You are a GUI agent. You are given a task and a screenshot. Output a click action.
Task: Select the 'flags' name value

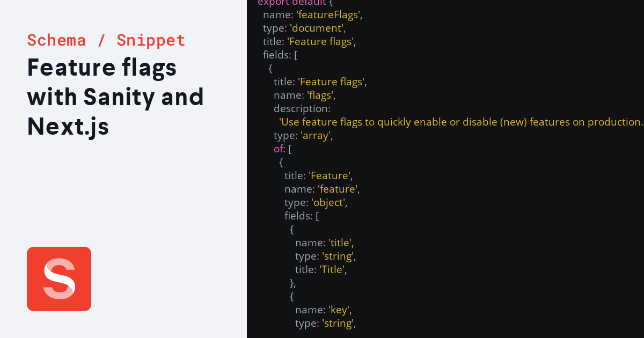[320, 95]
